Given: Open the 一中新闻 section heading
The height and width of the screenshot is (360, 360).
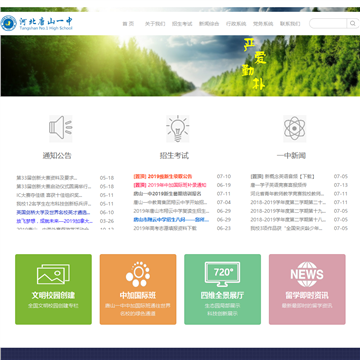Looking at the screenshot, I should pyautogui.click(x=291, y=155).
